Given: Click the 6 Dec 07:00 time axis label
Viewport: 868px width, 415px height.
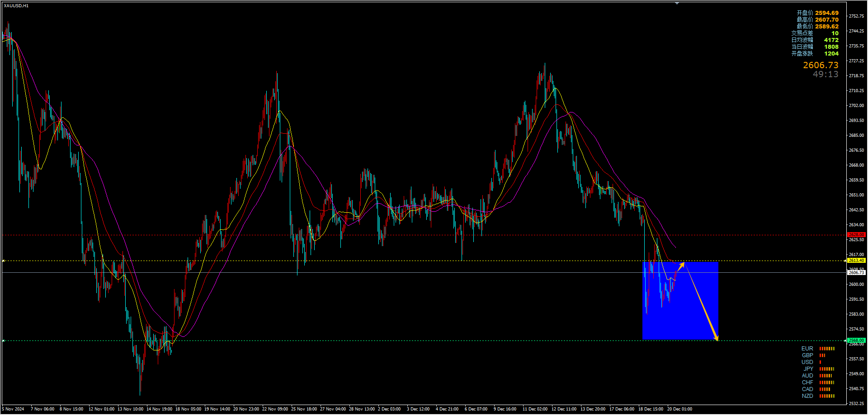Looking at the screenshot, I should click(476, 409).
